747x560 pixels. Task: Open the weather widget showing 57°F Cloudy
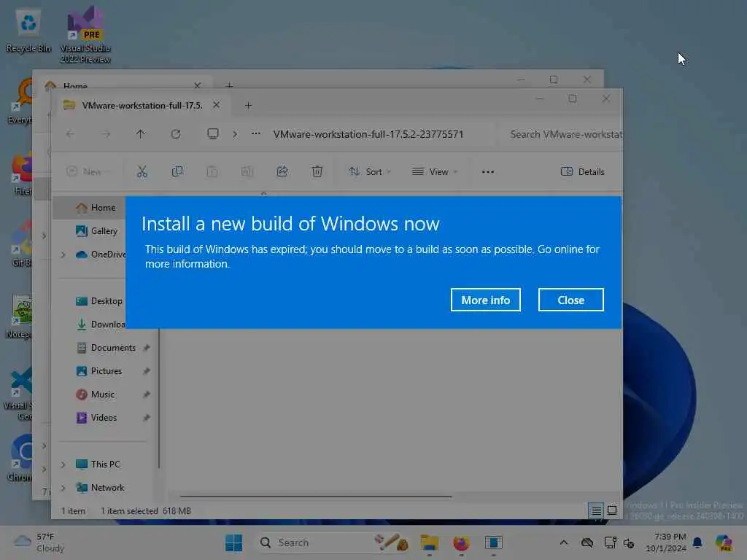click(39, 542)
